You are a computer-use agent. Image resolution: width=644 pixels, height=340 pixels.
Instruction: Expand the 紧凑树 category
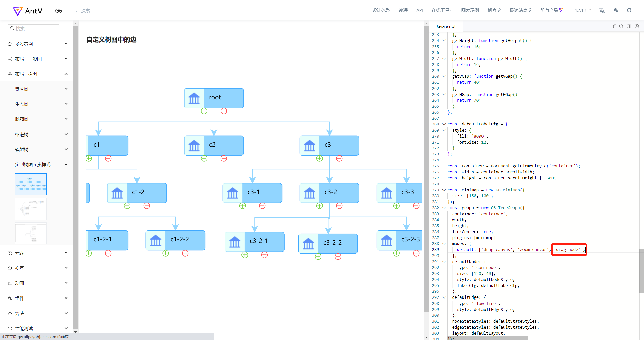coord(66,89)
